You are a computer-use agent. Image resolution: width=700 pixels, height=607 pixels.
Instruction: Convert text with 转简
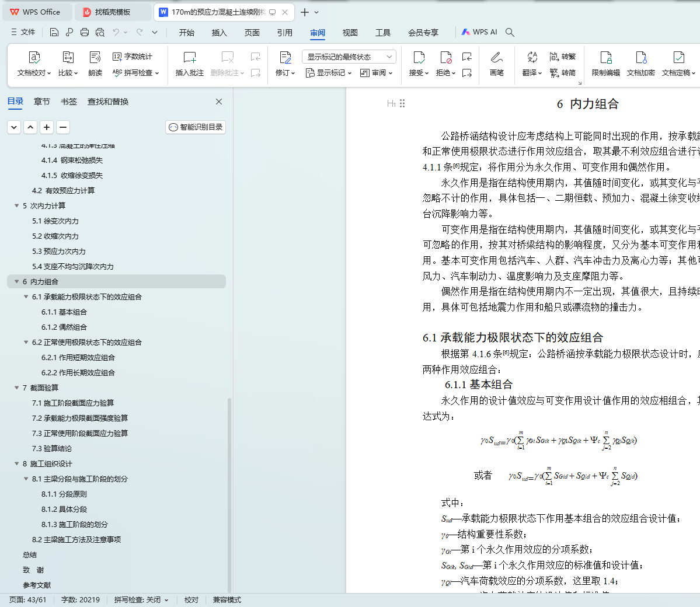(x=562, y=73)
